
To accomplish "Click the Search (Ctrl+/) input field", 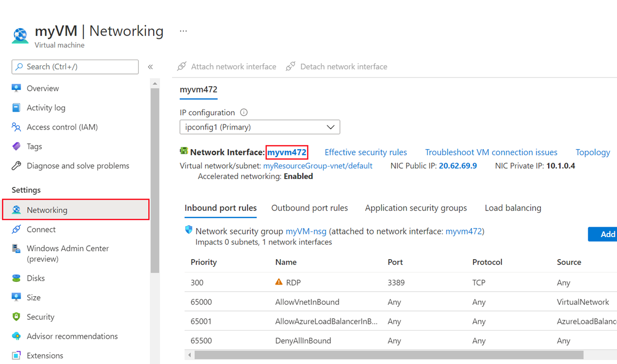I will click(x=75, y=67).
